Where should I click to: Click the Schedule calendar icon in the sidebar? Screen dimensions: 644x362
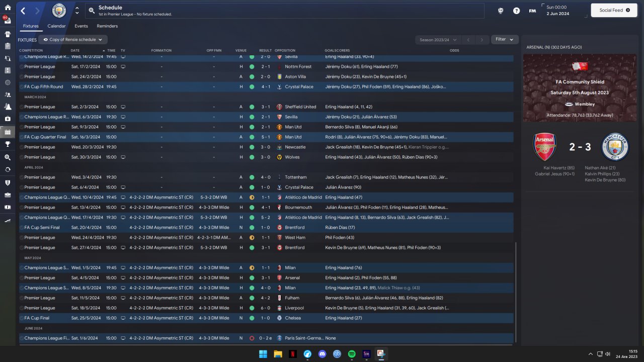pyautogui.click(x=8, y=132)
